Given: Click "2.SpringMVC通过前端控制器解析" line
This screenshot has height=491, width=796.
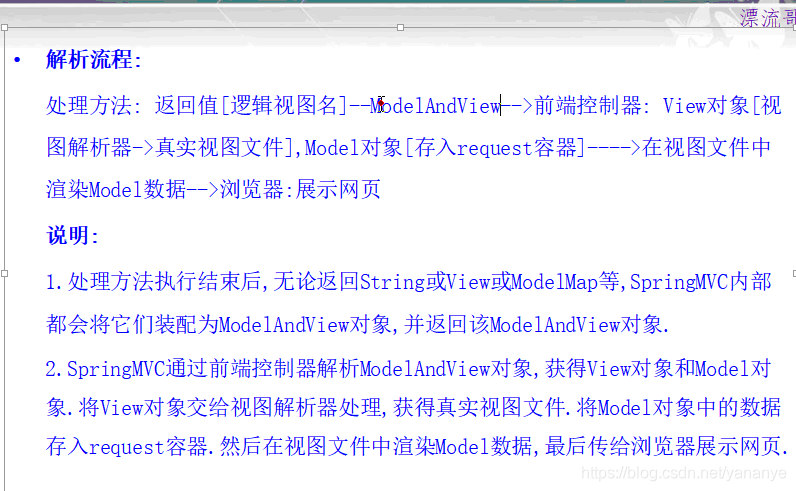Looking at the screenshot, I should coord(202,369).
